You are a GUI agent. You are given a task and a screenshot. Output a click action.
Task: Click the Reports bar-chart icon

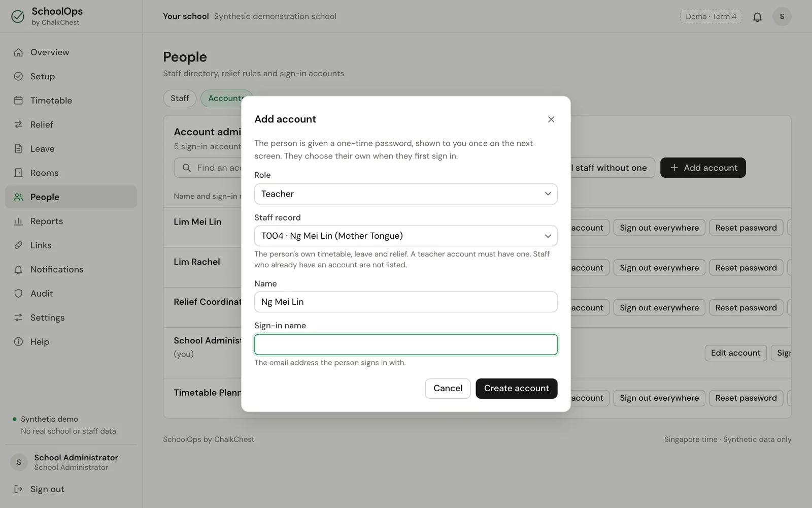pos(18,221)
